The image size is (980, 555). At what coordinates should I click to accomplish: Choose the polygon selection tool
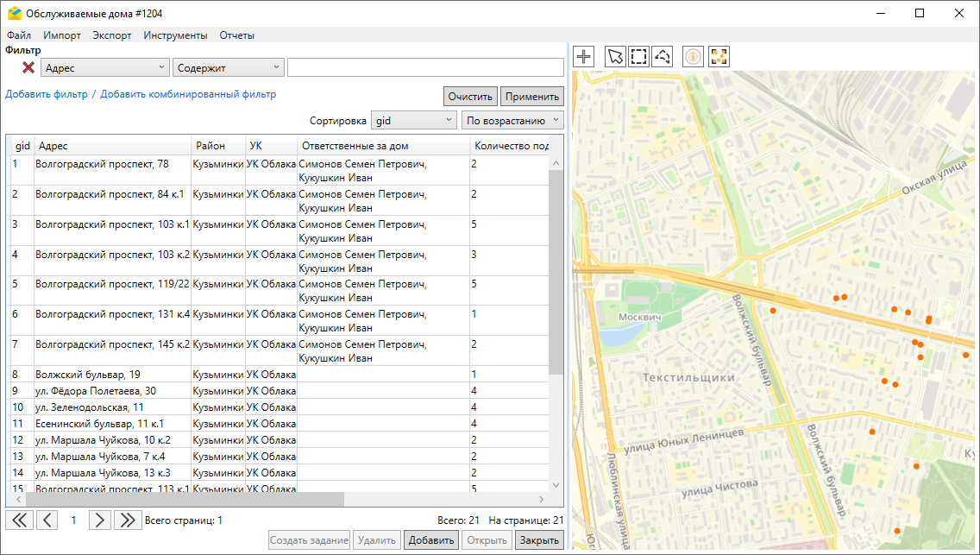pyautogui.click(x=662, y=57)
